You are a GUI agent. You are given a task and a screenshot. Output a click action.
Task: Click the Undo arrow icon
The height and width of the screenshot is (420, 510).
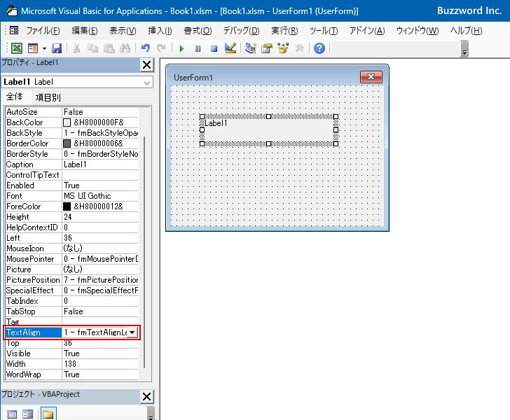146,48
